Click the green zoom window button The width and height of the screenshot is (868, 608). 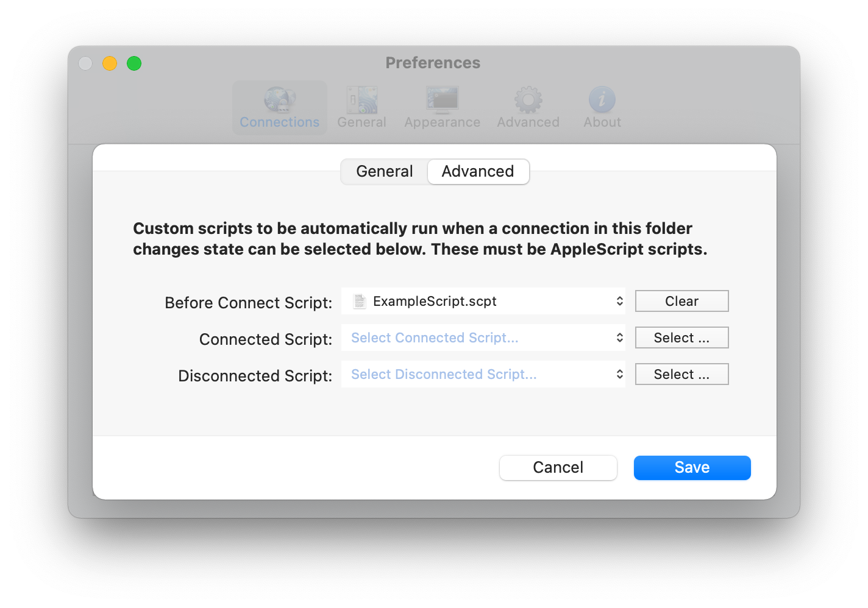coord(134,63)
